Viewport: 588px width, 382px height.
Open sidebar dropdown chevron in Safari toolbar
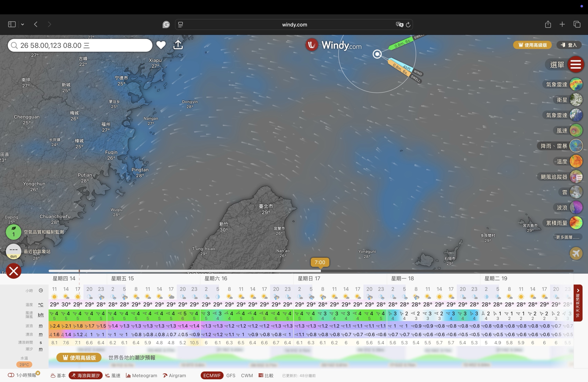[23, 24]
